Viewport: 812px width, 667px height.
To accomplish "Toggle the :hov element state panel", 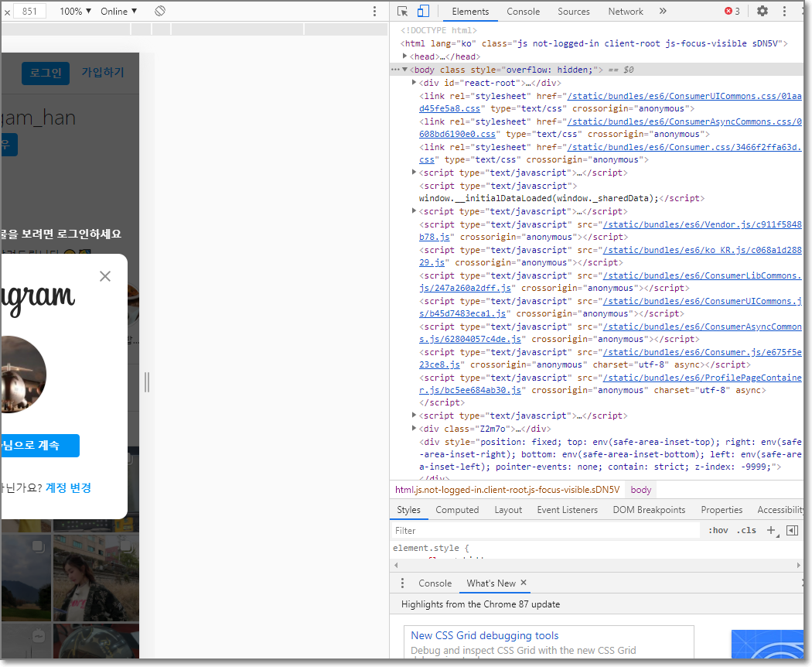I will [x=718, y=530].
